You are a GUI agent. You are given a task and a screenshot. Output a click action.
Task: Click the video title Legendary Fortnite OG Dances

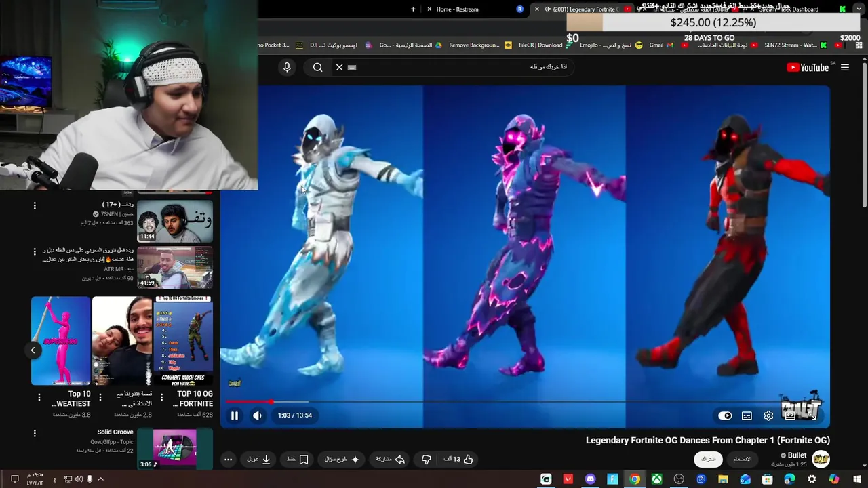[708, 441]
